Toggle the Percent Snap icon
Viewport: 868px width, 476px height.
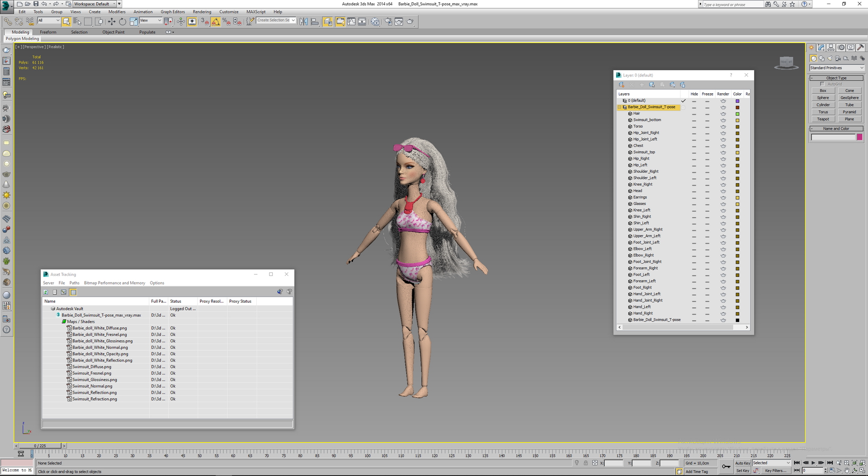click(226, 21)
